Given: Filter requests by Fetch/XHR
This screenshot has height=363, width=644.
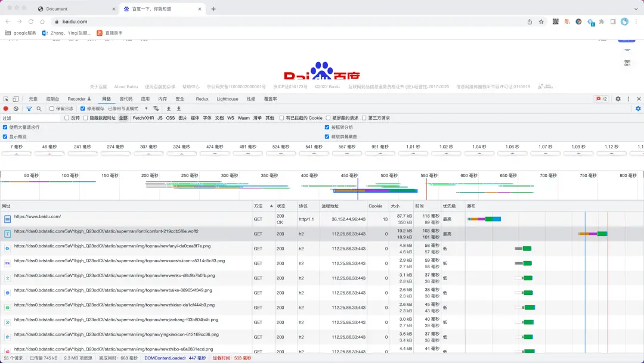Looking at the screenshot, I should pyautogui.click(x=143, y=118).
